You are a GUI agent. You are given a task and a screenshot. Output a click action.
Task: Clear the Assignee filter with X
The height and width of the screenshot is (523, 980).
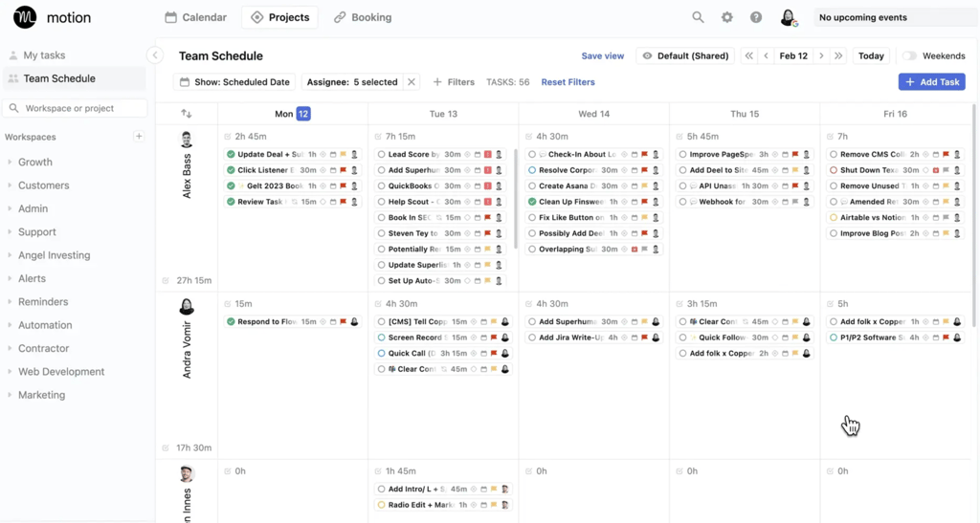(412, 82)
